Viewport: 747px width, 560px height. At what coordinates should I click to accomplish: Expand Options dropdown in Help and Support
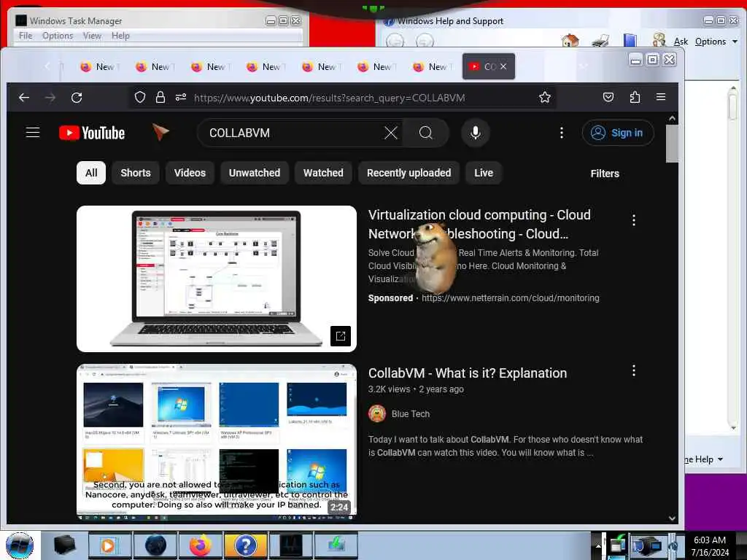tap(716, 42)
